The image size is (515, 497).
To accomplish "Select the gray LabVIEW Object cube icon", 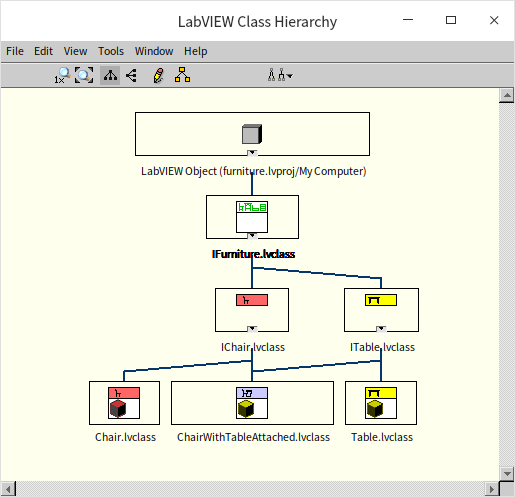I will coord(252,134).
